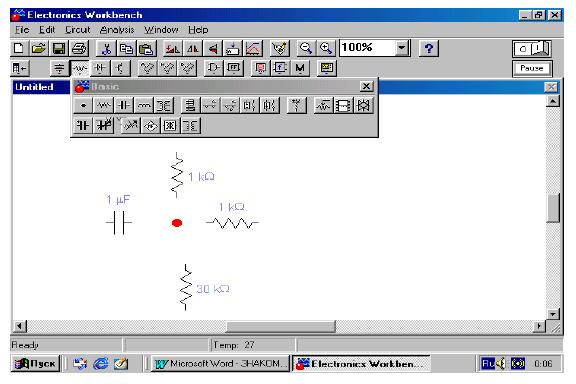Click the horizontal scrollbar thumb
Image resolution: width=576 pixels, height=384 pixels.
[x=281, y=326]
